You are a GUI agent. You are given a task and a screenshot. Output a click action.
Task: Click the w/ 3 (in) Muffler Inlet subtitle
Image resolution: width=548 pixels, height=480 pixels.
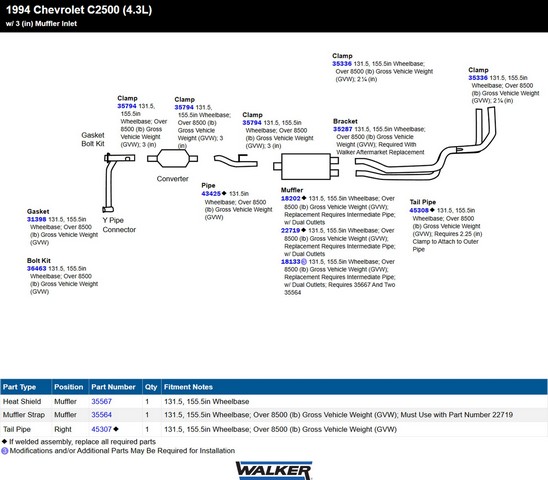[x=41, y=23]
